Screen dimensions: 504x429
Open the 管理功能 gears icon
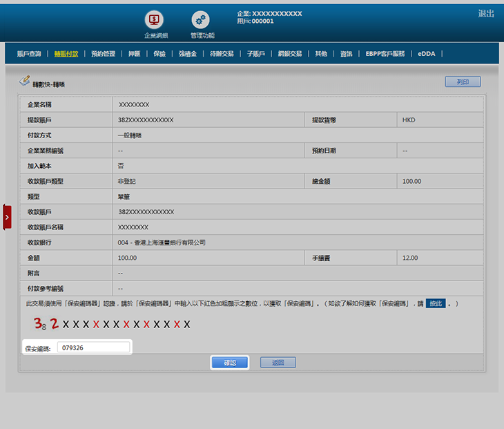pos(201,20)
